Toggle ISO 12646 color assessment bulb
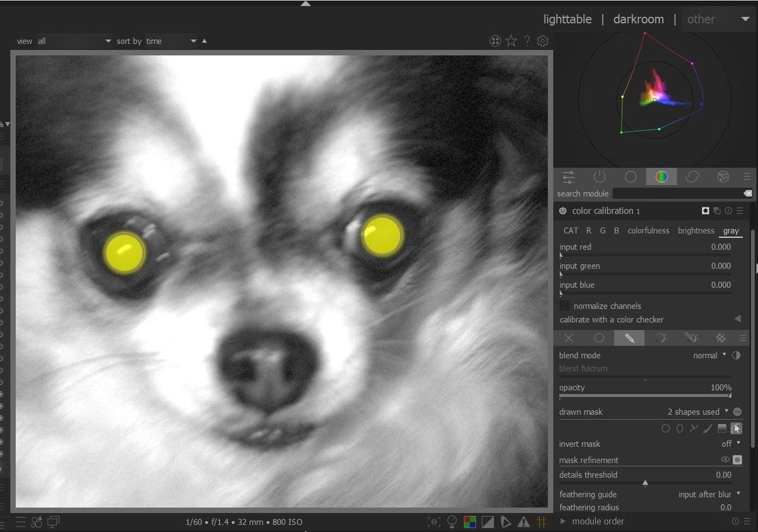The image size is (758, 532). pyautogui.click(x=452, y=522)
